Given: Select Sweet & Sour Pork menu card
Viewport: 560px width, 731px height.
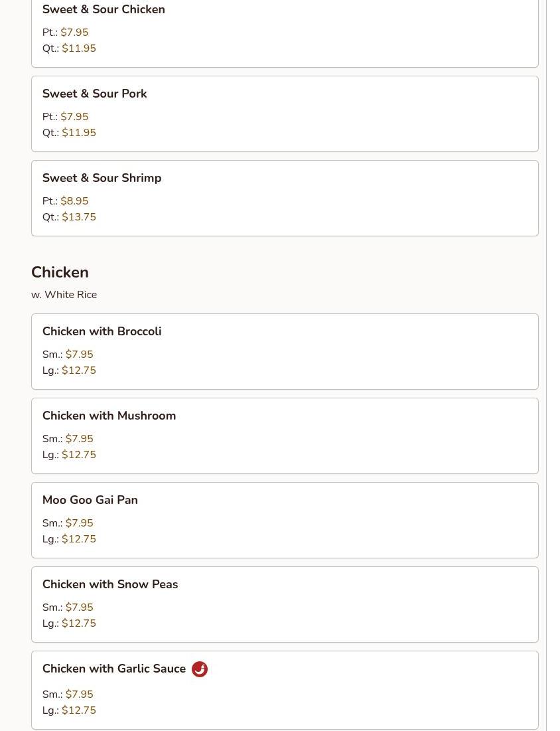Looking at the screenshot, I should (x=285, y=114).
